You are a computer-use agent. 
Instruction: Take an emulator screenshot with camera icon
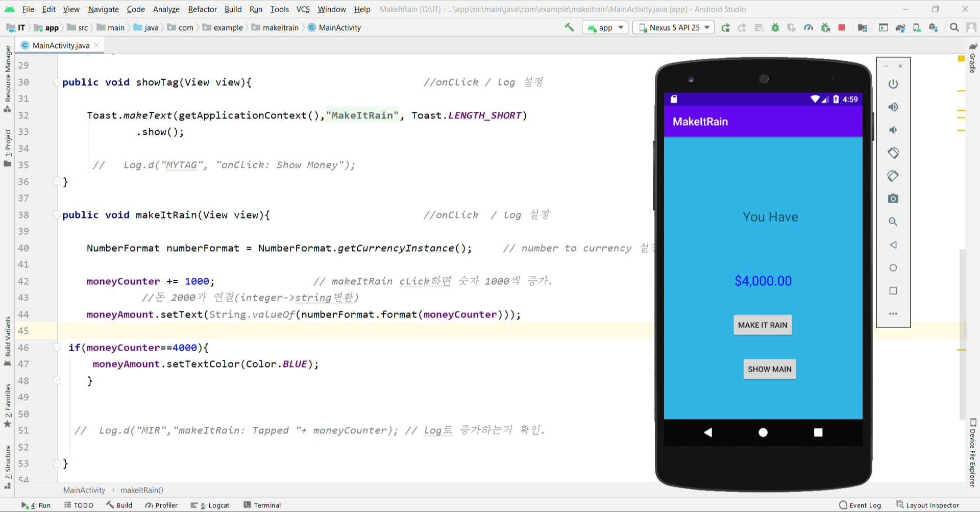[x=893, y=199]
